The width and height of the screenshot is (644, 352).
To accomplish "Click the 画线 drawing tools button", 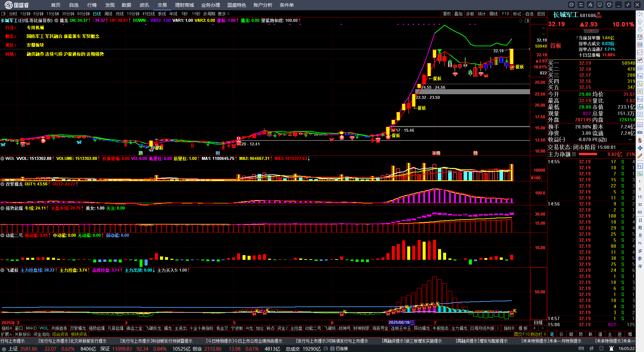I will [x=494, y=14].
